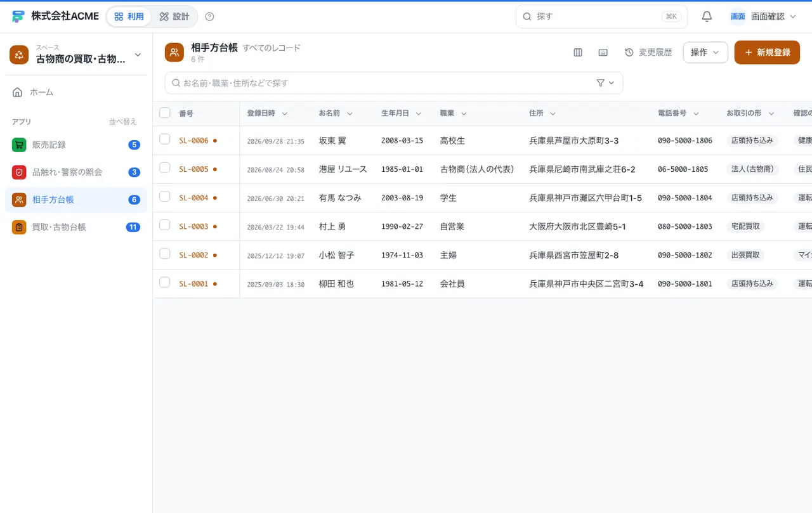Check the SL-0003 row checkbox
Viewport: 812px width, 513px height.
point(165,224)
